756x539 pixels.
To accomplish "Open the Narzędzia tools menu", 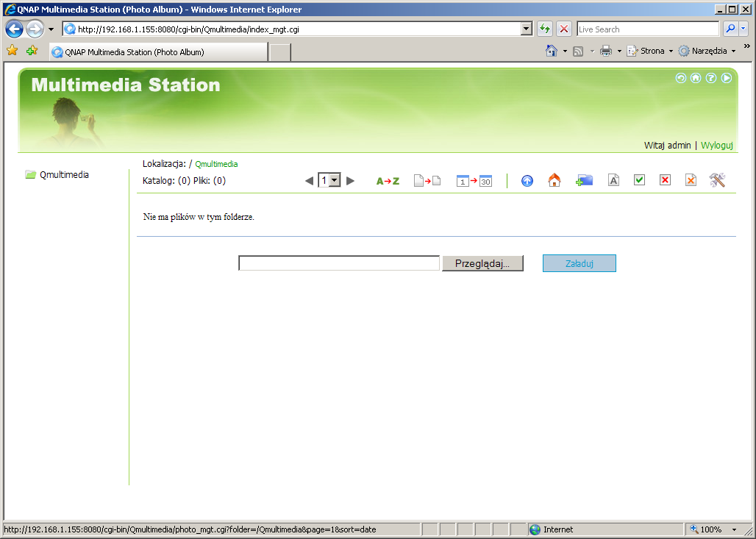I will (x=707, y=51).
